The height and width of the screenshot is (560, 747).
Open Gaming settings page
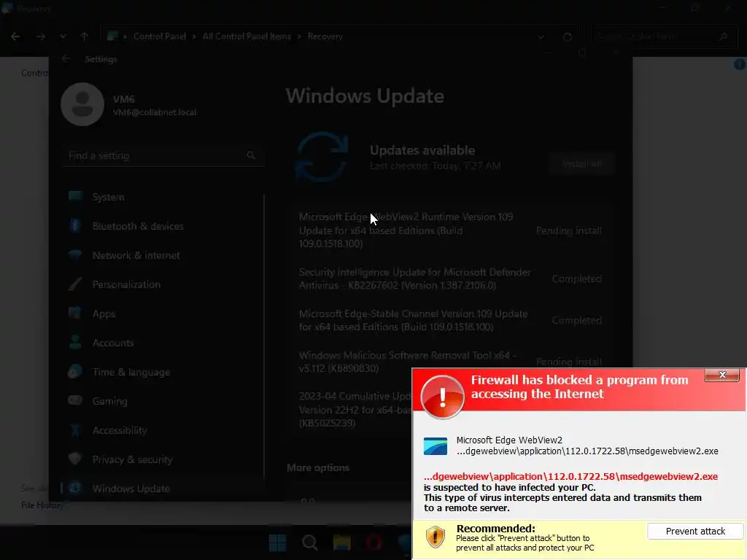point(162,402)
